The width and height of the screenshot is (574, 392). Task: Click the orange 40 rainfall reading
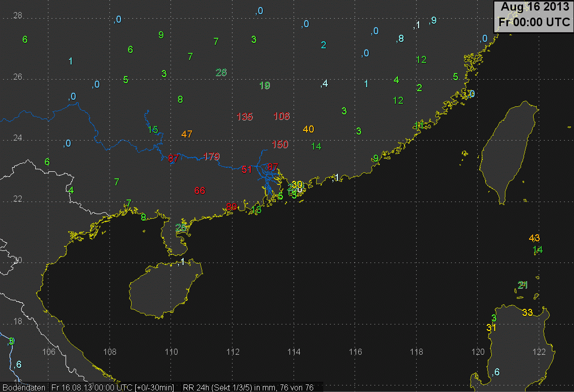pyautogui.click(x=308, y=129)
